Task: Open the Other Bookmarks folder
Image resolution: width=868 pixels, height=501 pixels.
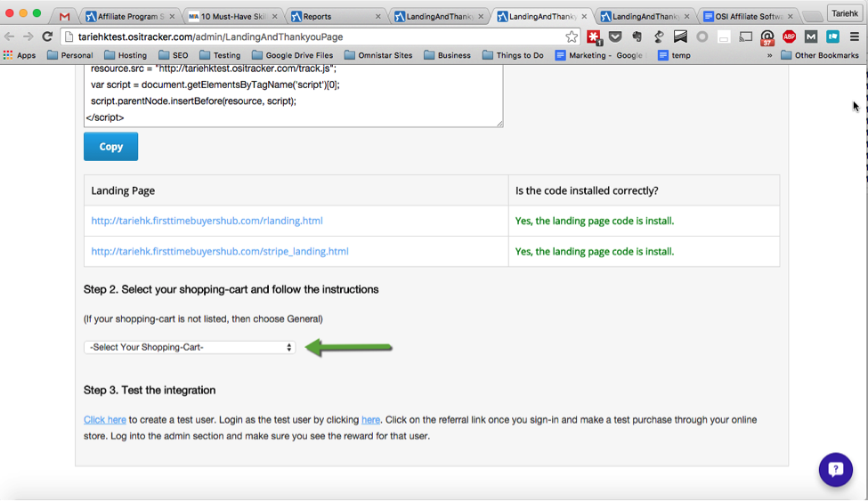Action: coord(820,55)
